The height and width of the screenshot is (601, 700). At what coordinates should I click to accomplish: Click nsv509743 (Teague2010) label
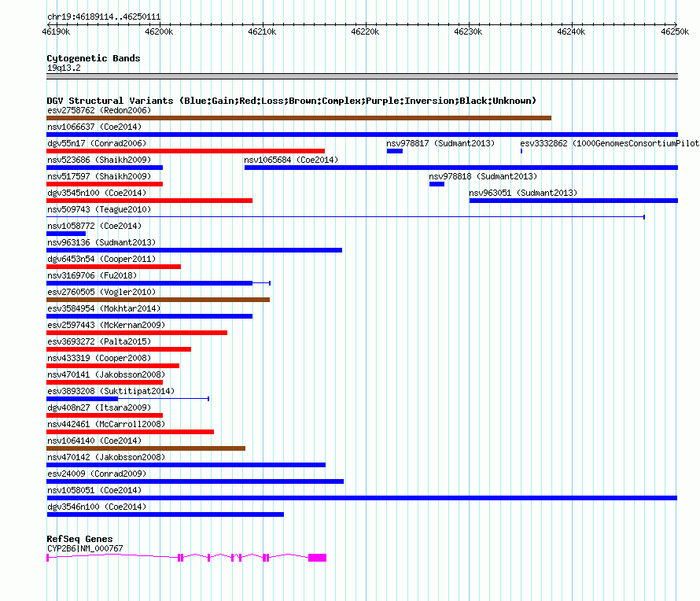tap(99, 209)
